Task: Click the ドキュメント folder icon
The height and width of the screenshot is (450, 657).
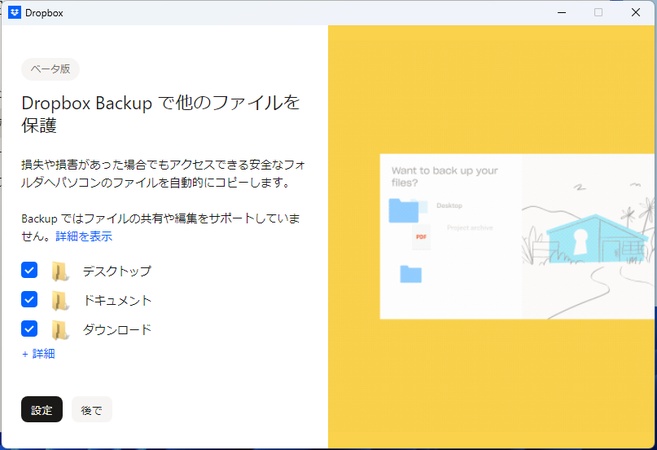Action: tap(60, 300)
